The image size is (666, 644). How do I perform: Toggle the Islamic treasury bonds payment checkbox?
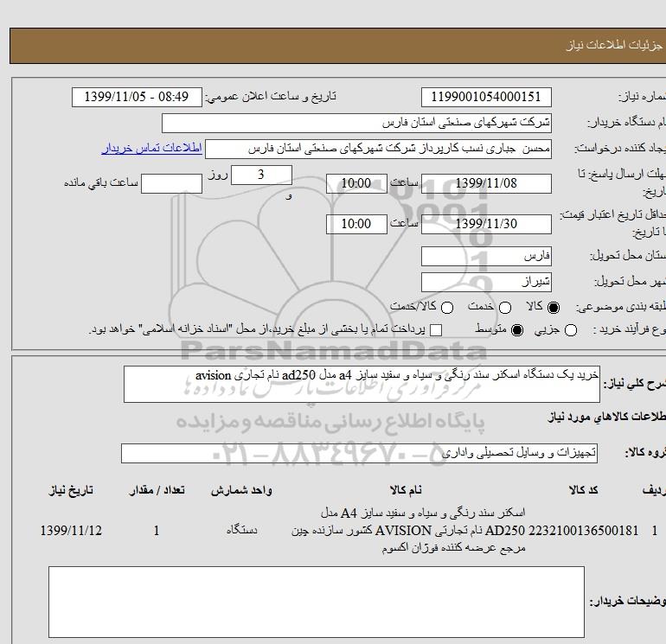(436, 330)
